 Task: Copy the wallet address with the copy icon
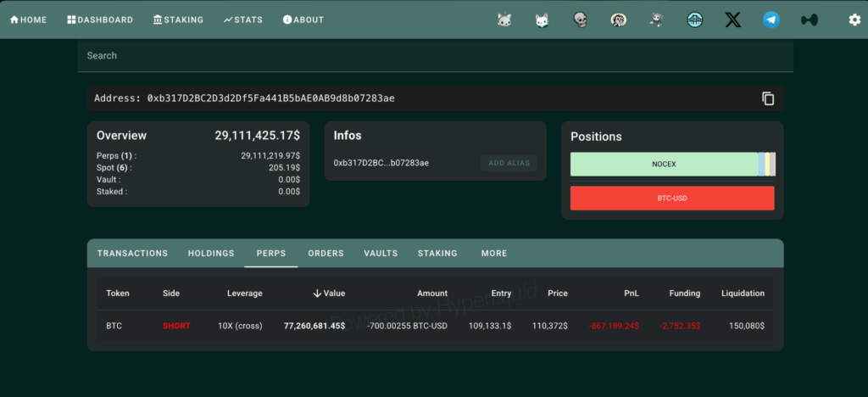pos(768,98)
